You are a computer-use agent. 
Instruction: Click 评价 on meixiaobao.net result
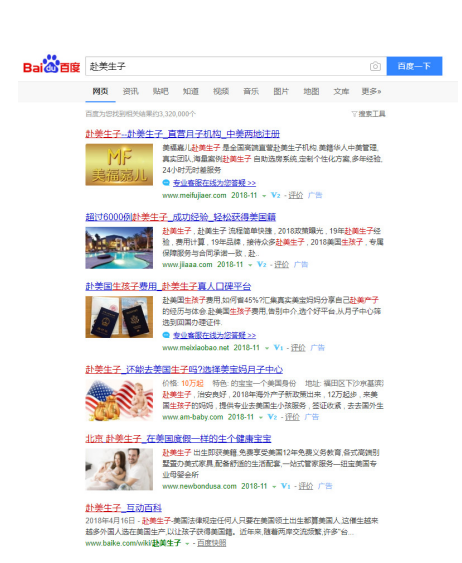pyautogui.click(x=298, y=348)
